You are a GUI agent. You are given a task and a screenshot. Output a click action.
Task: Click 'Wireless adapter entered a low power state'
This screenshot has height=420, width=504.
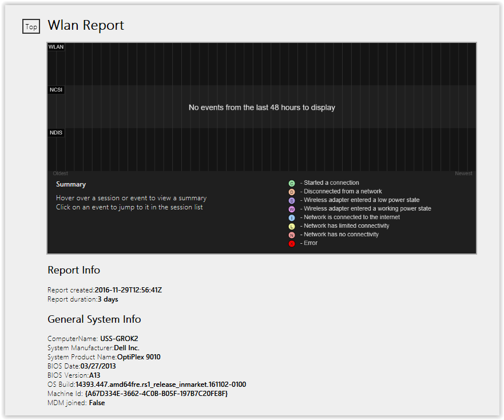click(x=362, y=200)
